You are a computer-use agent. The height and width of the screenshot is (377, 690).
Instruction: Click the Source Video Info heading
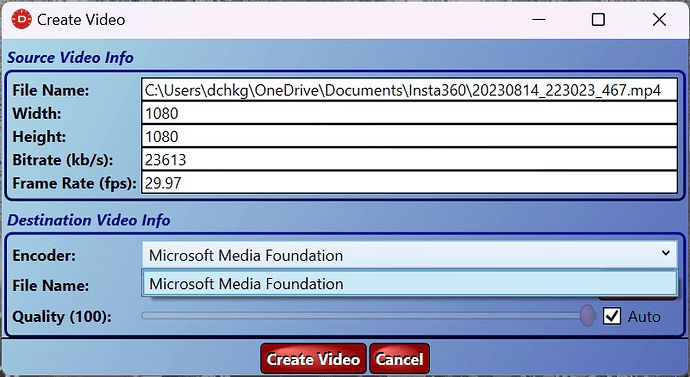coord(70,58)
